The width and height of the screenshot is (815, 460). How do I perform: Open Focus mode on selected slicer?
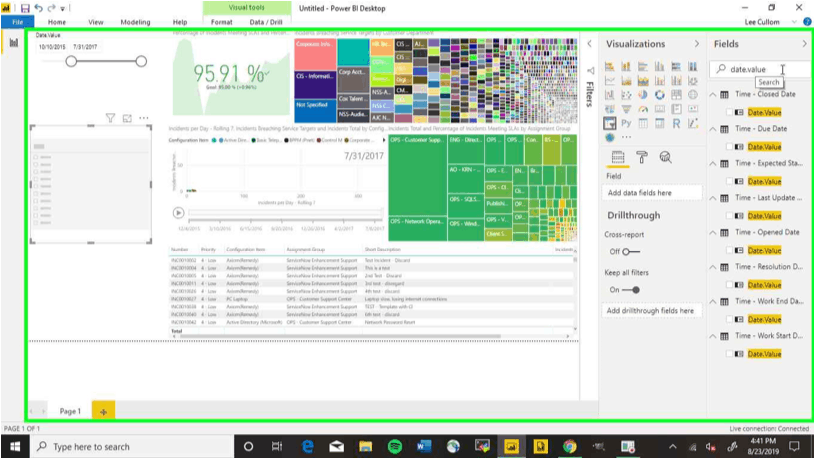[x=127, y=119]
